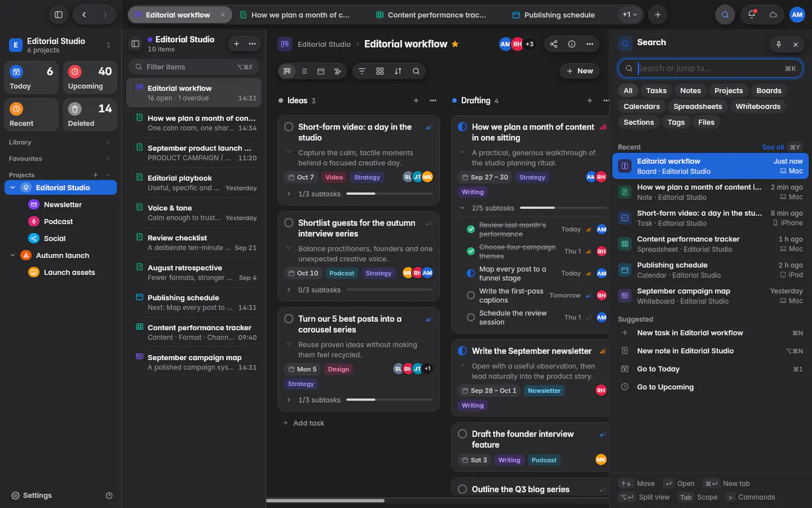
Task: Switch to 'Publishing schedule' tab
Action: point(553,15)
